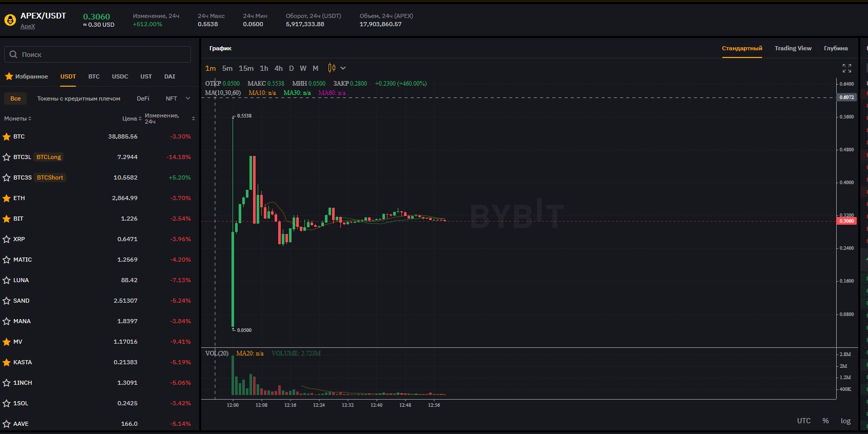The image size is (868, 434).
Task: Click the BTCLong tag label
Action: [49, 157]
